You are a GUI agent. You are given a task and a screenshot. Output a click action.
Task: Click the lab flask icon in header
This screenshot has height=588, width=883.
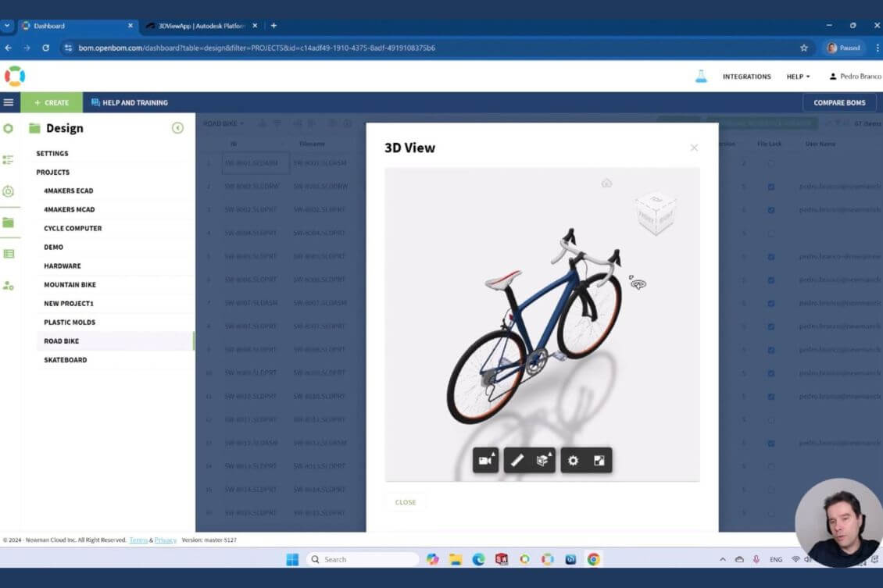701,77
